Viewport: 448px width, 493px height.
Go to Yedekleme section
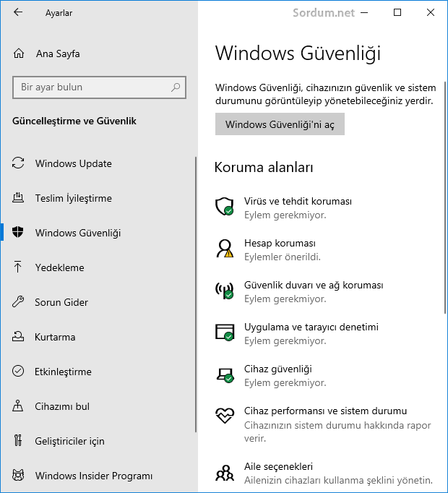[59, 267]
